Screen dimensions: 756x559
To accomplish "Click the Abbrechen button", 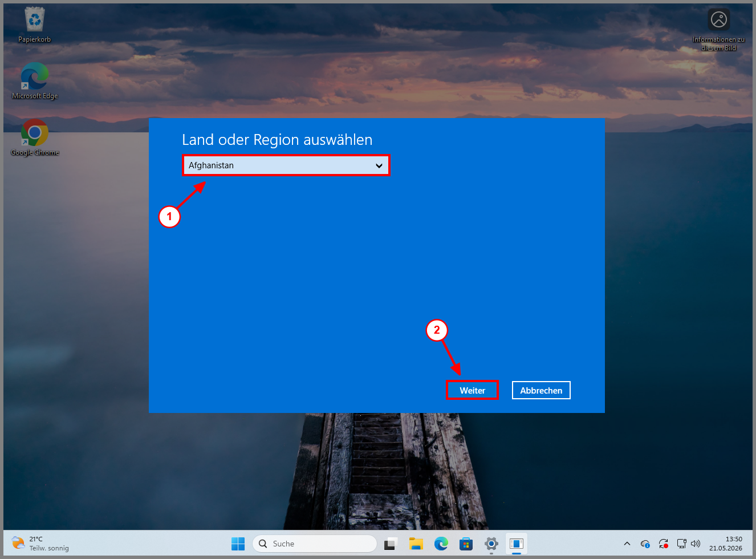I will [x=541, y=390].
